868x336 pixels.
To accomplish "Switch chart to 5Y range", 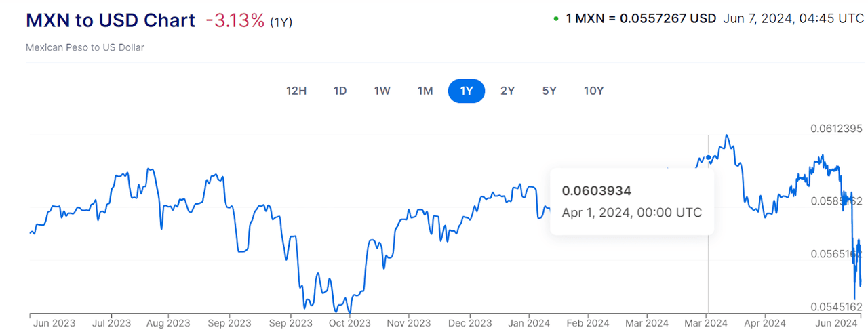I will tap(549, 91).
